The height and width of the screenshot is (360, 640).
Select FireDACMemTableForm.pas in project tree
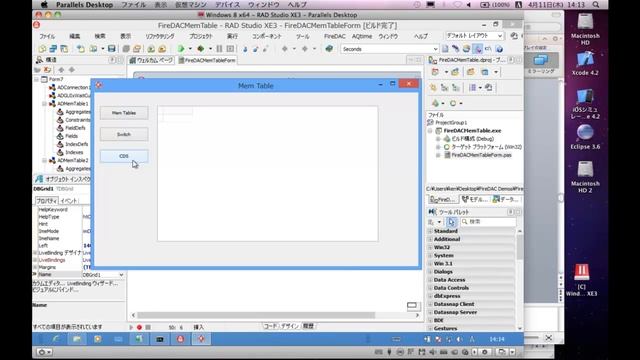pos(481,155)
